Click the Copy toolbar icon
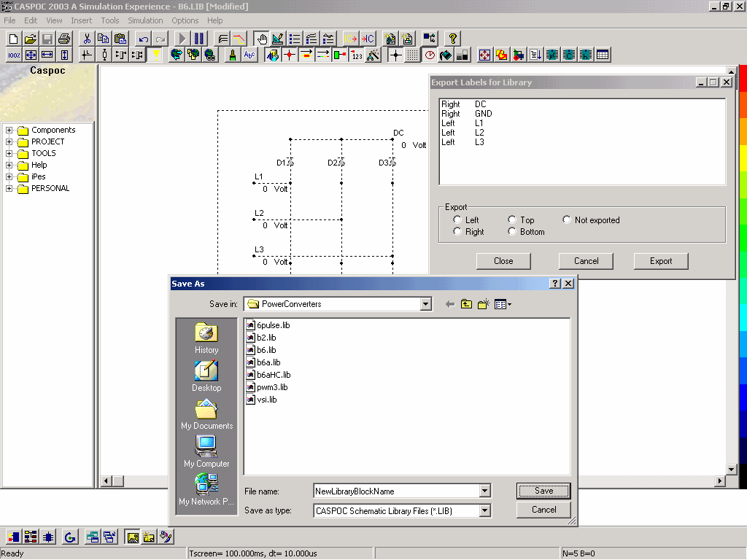Screen dimensions: 747x560 tap(104, 39)
